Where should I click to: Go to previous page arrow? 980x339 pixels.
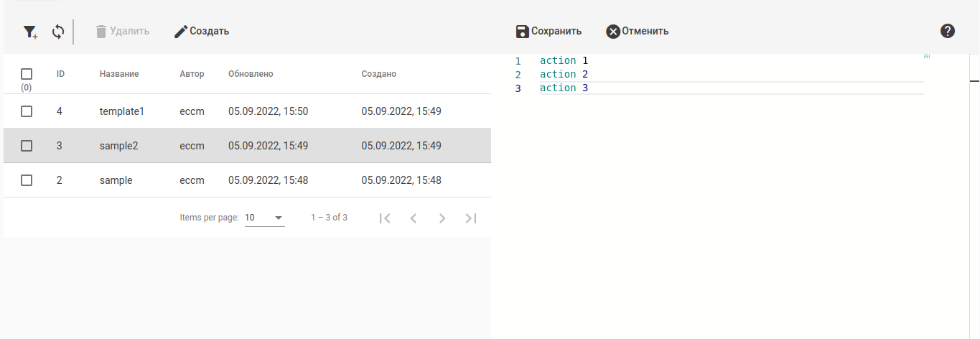414,218
